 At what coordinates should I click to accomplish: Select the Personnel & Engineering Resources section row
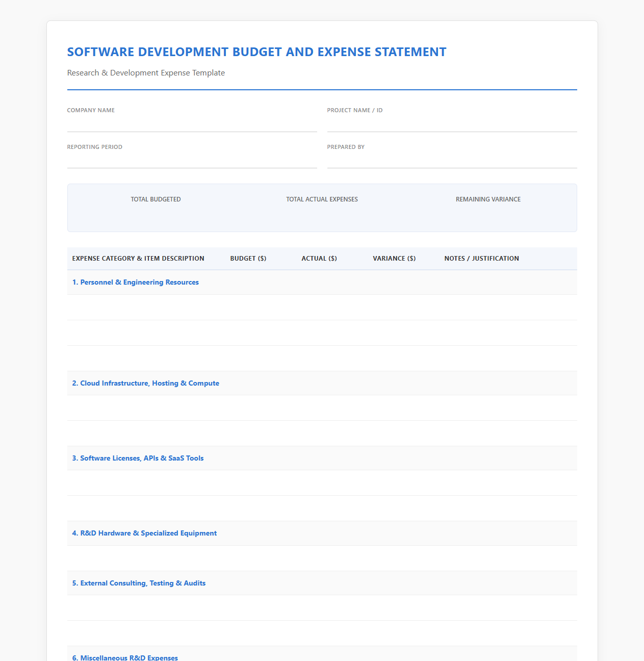pos(322,283)
